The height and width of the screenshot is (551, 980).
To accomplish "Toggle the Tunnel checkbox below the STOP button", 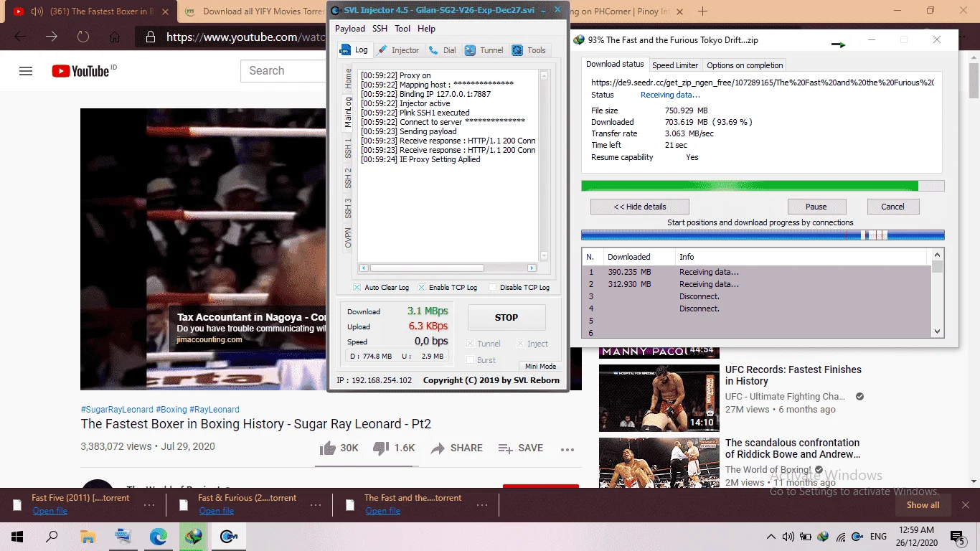I will (471, 344).
